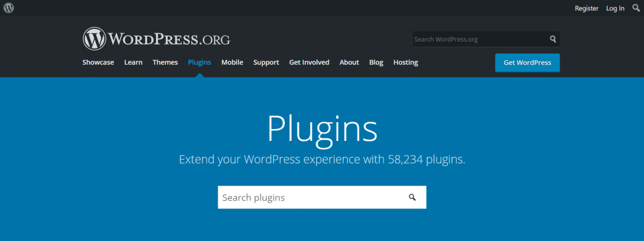Screen dimensions: 644x241
Task: Click the WordPress logo in admin bar
Action: tap(8, 8)
